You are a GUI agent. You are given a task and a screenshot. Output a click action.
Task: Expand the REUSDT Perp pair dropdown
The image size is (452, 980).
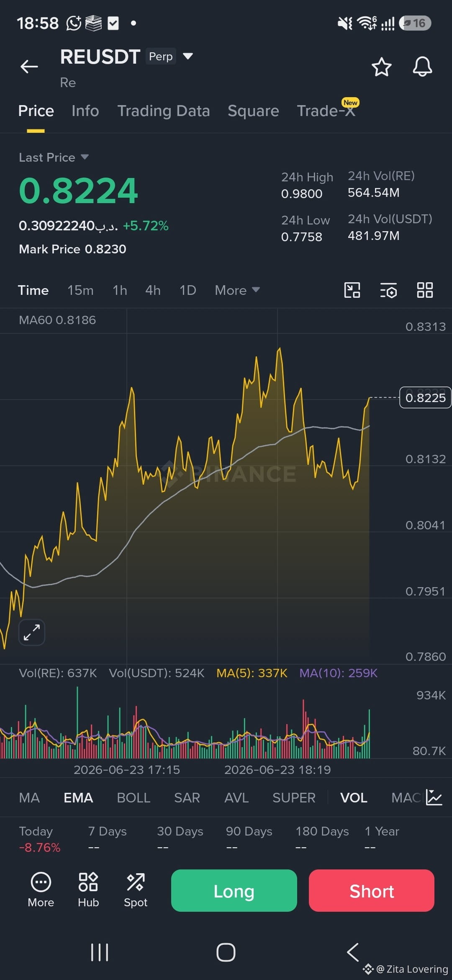tap(188, 56)
